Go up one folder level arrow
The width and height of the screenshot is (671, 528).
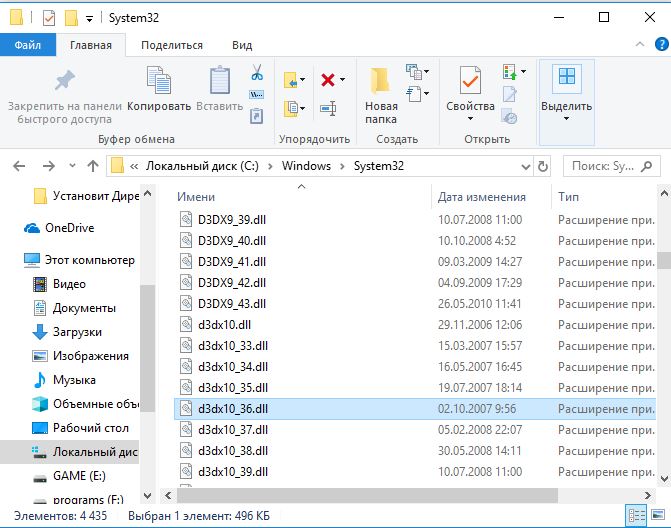93,166
